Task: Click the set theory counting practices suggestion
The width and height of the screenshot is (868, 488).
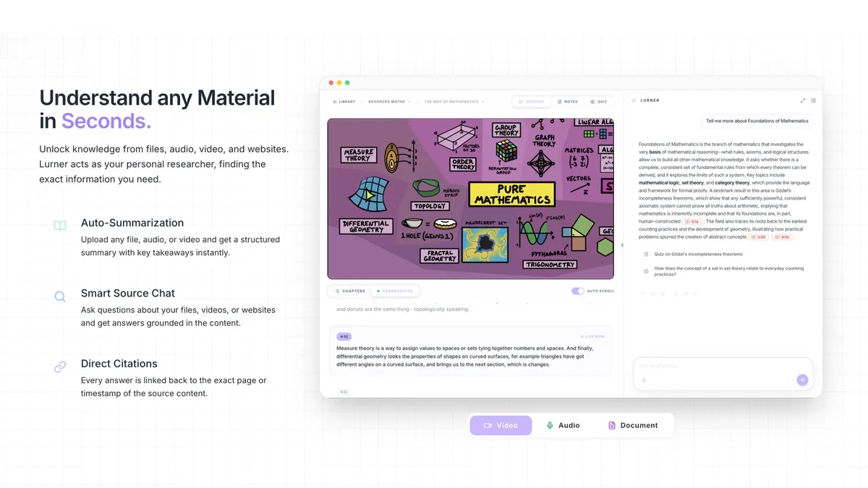Action: (728, 271)
